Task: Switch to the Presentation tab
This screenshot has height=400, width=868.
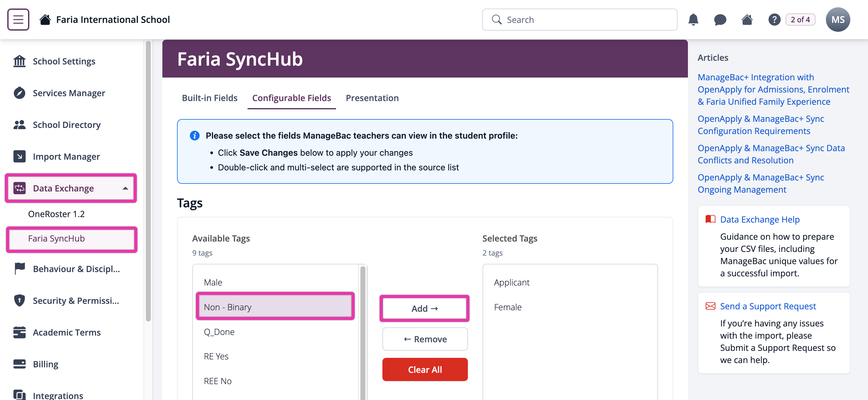Action: [372, 98]
